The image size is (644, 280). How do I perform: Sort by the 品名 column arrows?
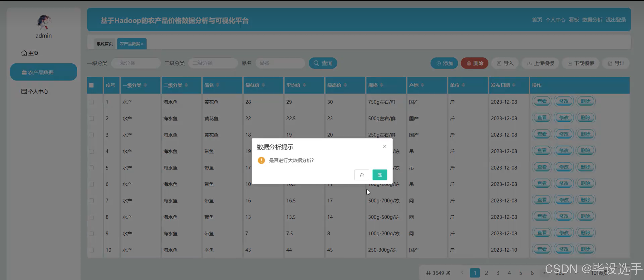point(218,85)
